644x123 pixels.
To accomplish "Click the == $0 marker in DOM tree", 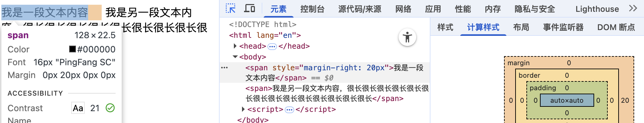I will 322,78.
